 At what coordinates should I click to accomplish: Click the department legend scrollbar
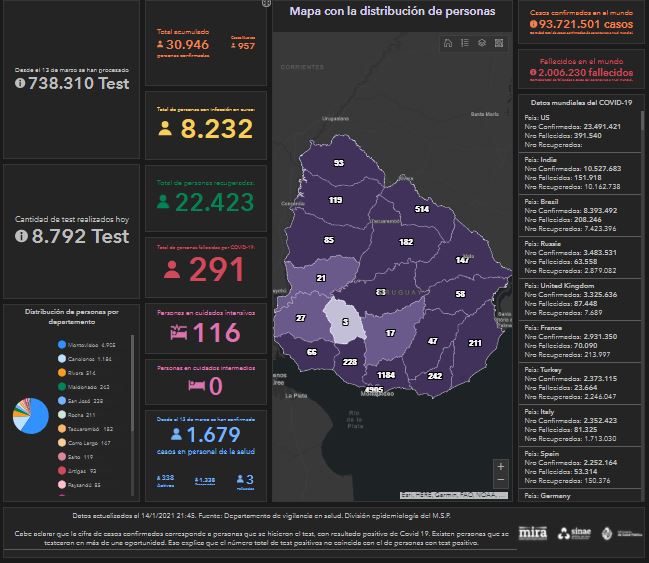tap(132, 400)
